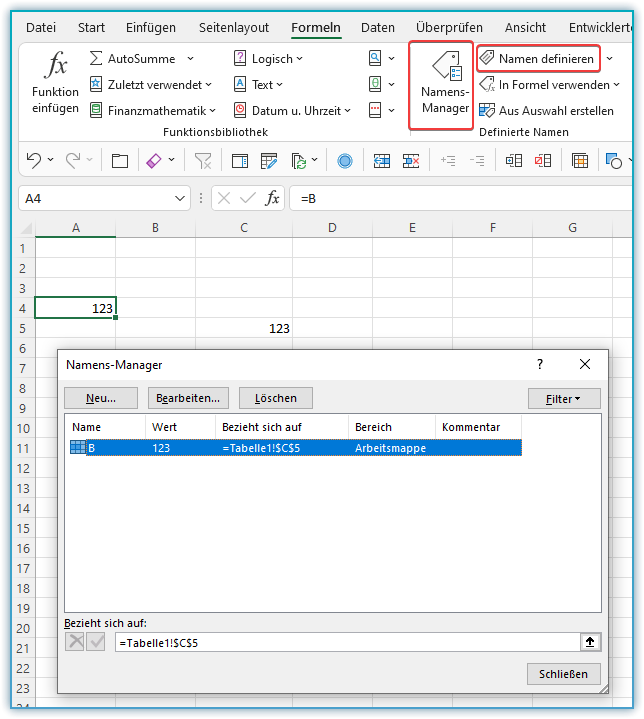644x719 pixels.
Task: Expand the AutoSumme dropdown
Action: point(189,59)
